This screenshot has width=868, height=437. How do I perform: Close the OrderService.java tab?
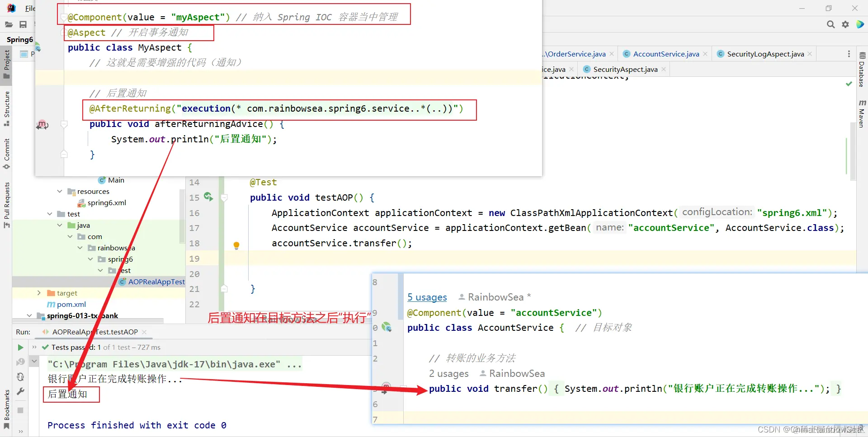(x=612, y=54)
